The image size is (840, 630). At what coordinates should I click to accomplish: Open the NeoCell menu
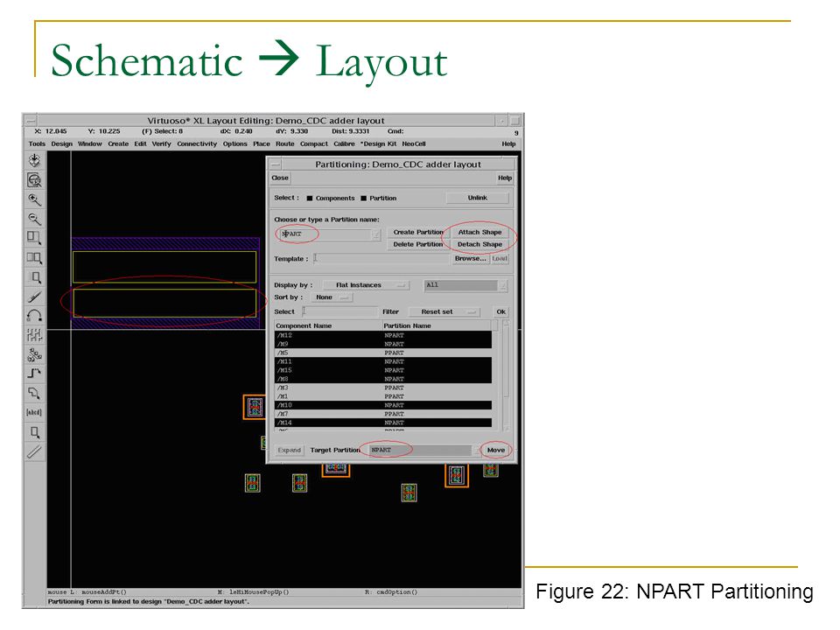click(414, 144)
